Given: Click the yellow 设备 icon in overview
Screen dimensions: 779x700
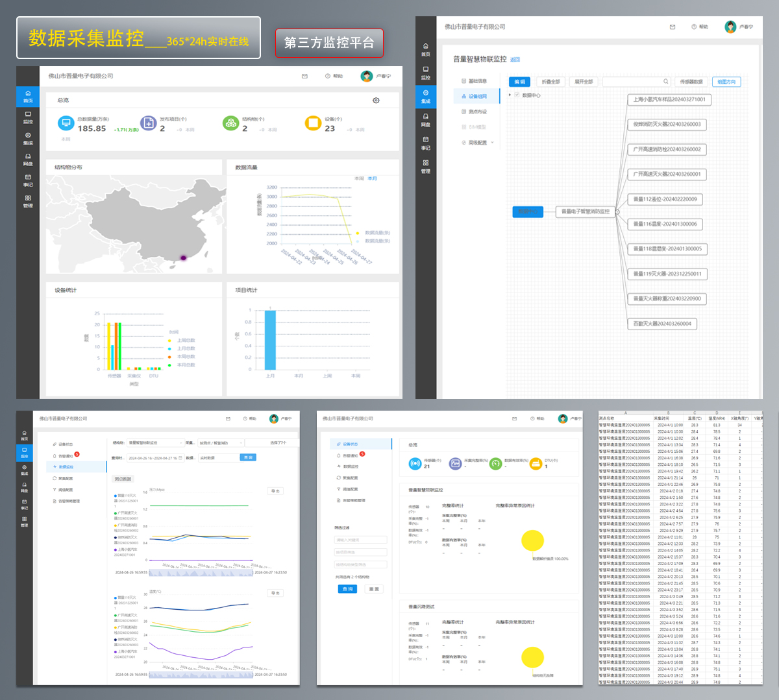Looking at the screenshot, I should tap(313, 123).
